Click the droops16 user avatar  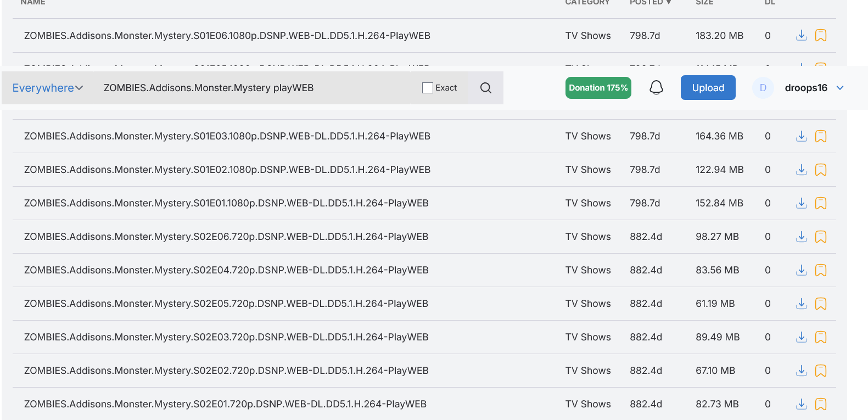click(763, 88)
